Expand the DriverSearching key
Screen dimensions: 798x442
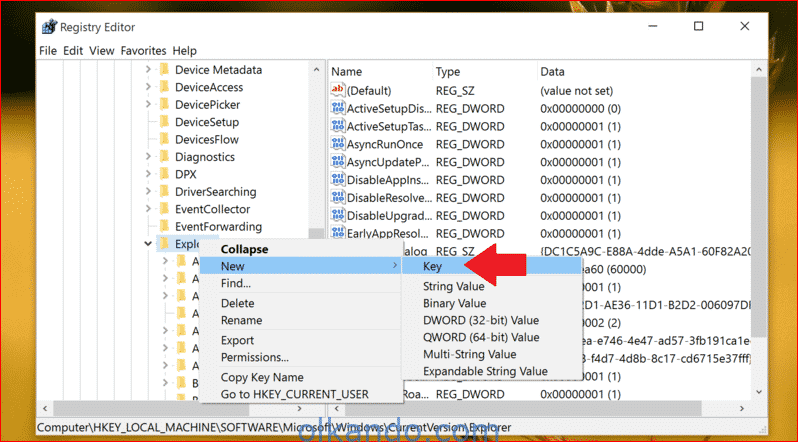tap(148, 191)
